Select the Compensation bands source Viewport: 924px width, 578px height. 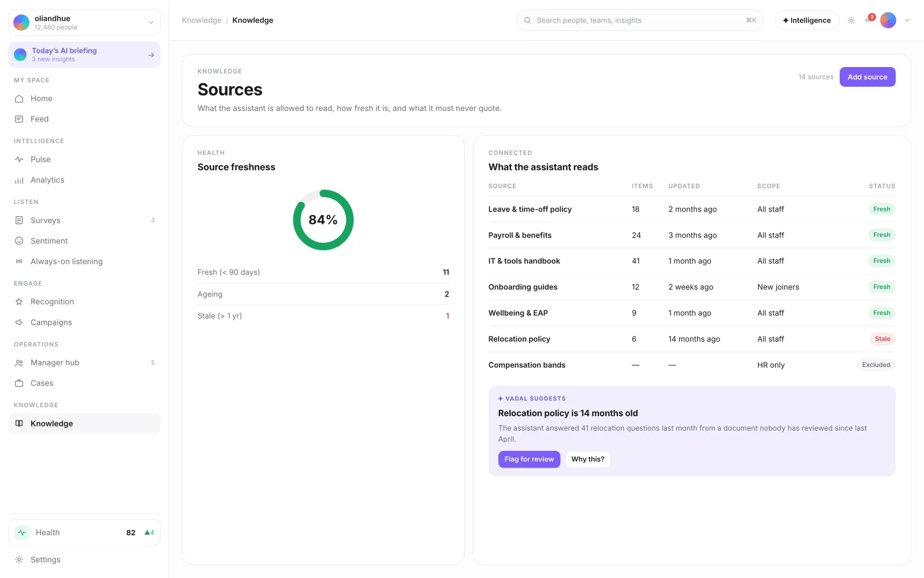coord(692,365)
